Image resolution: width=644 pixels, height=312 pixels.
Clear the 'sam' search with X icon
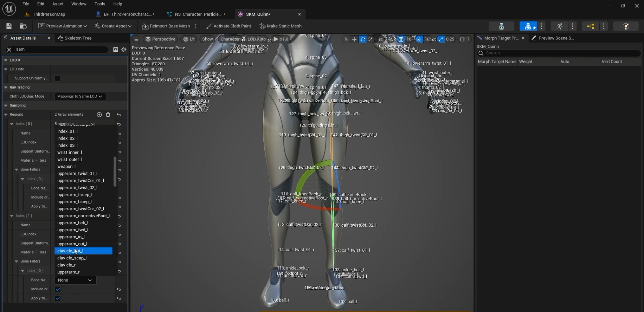click(9, 49)
